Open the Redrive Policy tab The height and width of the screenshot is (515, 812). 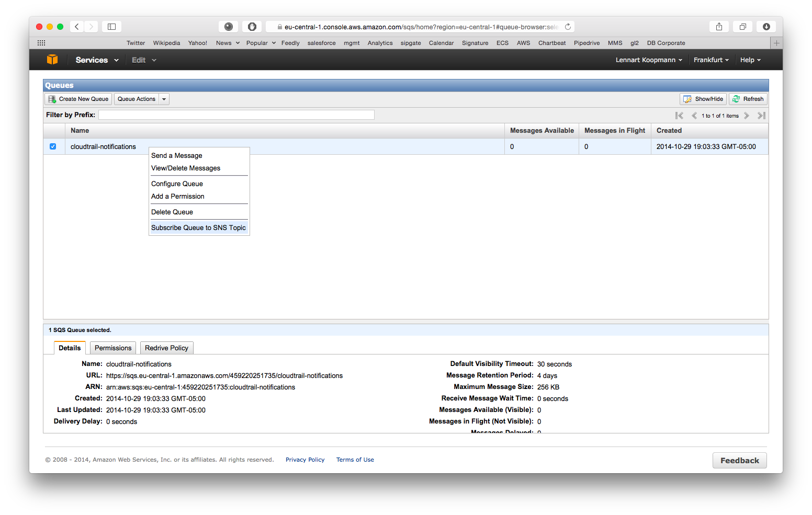pos(166,348)
